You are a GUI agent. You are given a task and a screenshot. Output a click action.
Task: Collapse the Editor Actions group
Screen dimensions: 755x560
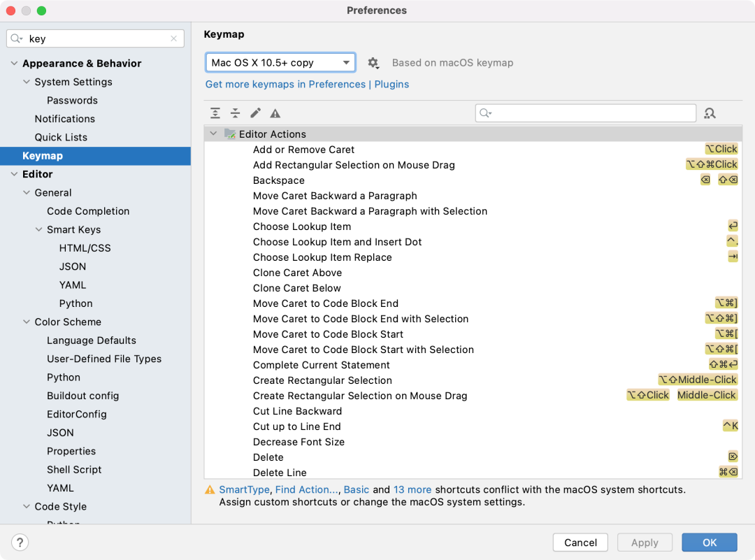(213, 134)
